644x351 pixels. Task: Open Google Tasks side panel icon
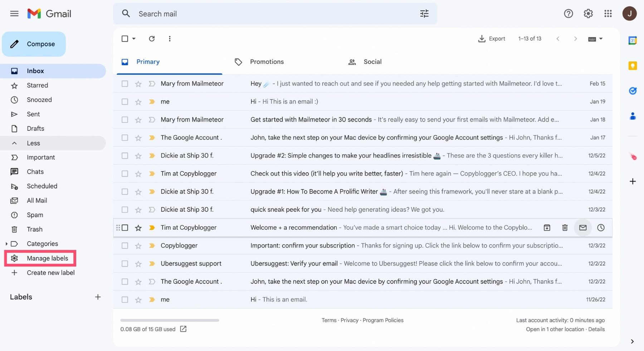click(x=633, y=91)
